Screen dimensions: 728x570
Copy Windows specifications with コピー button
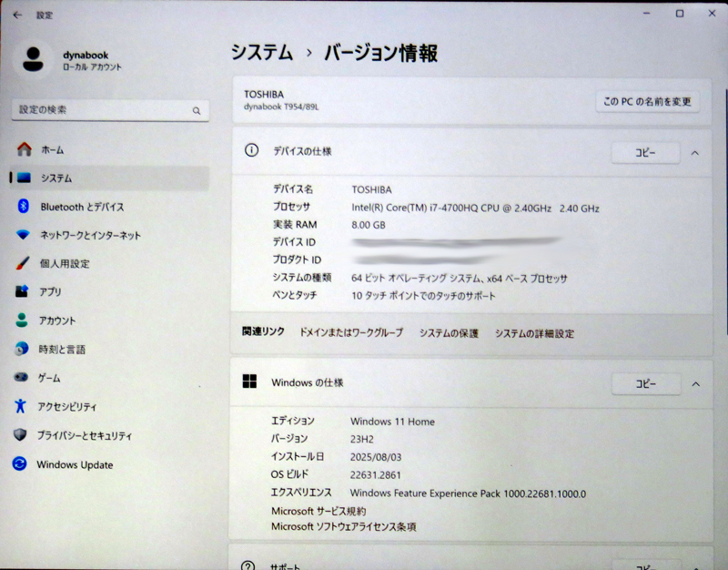[x=646, y=384]
